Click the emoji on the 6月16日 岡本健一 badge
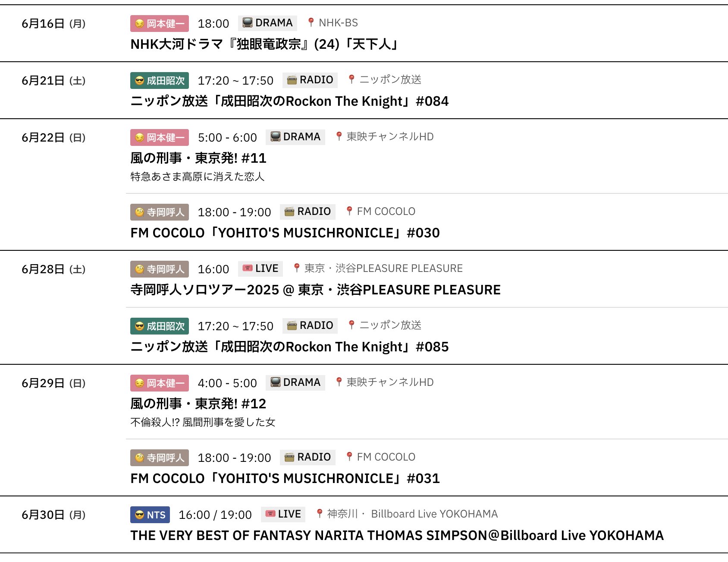This screenshot has height=562, width=728. tap(139, 24)
